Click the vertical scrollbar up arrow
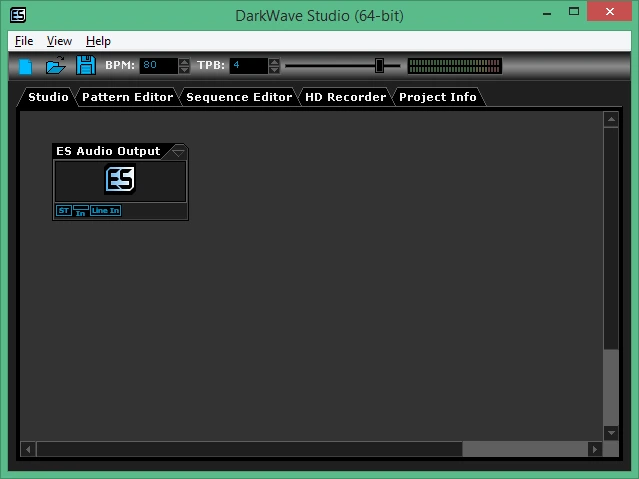 coord(611,119)
